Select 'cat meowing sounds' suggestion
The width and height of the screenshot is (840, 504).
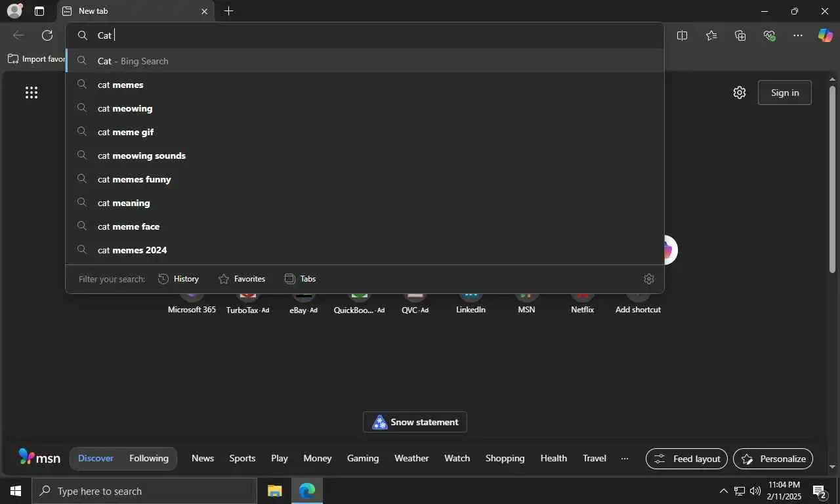(365, 156)
